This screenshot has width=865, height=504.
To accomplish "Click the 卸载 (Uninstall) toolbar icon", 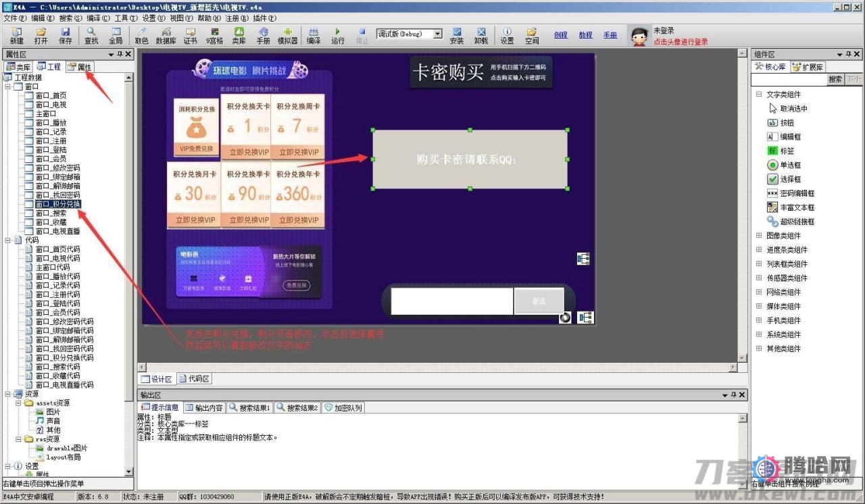I will [x=481, y=36].
